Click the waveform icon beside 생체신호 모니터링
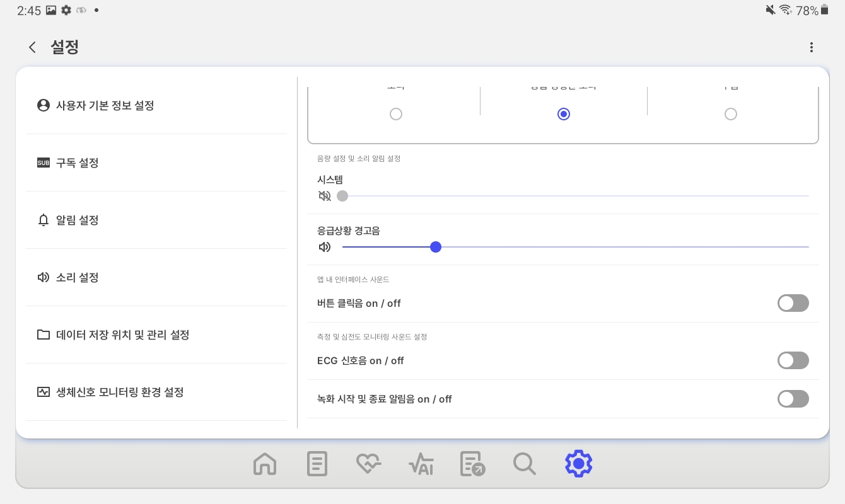The height and width of the screenshot is (504, 845). point(44,392)
